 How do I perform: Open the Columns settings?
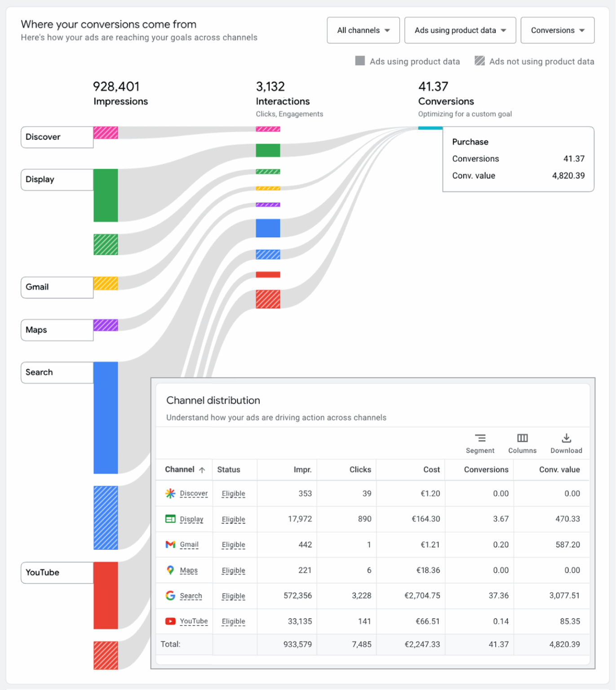point(522,442)
